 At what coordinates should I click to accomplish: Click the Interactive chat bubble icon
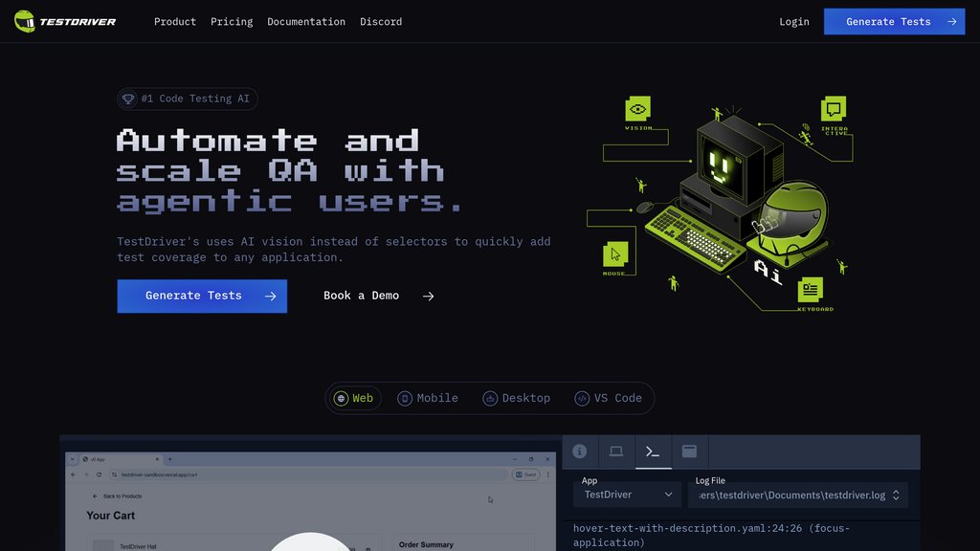click(834, 109)
